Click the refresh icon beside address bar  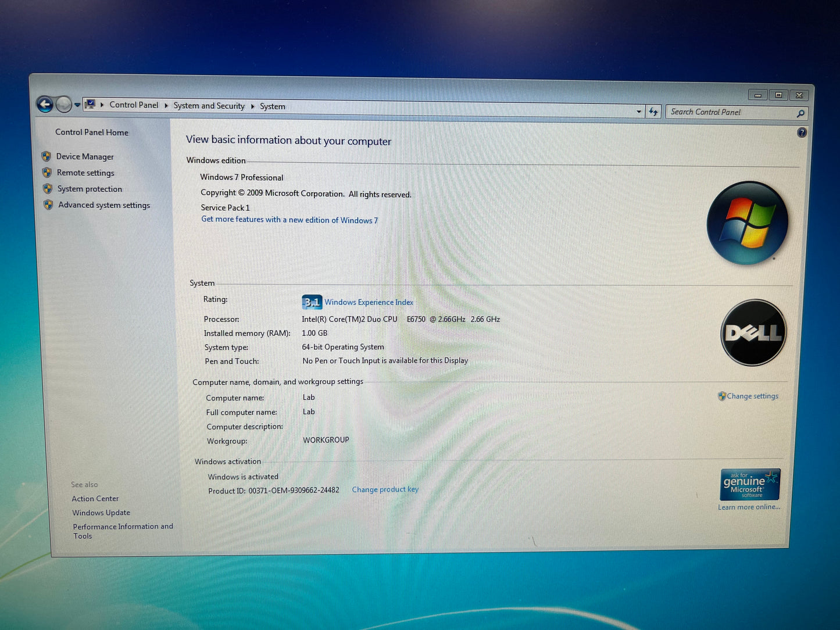(653, 112)
